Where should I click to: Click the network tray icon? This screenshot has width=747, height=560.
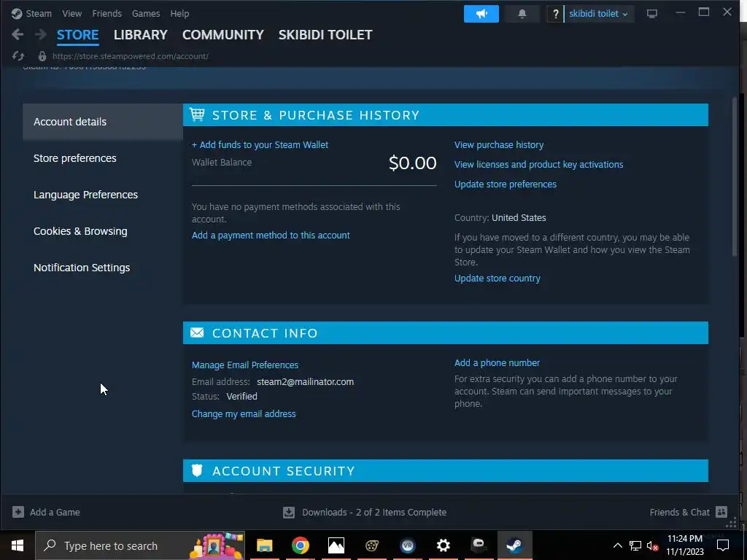pos(635,545)
